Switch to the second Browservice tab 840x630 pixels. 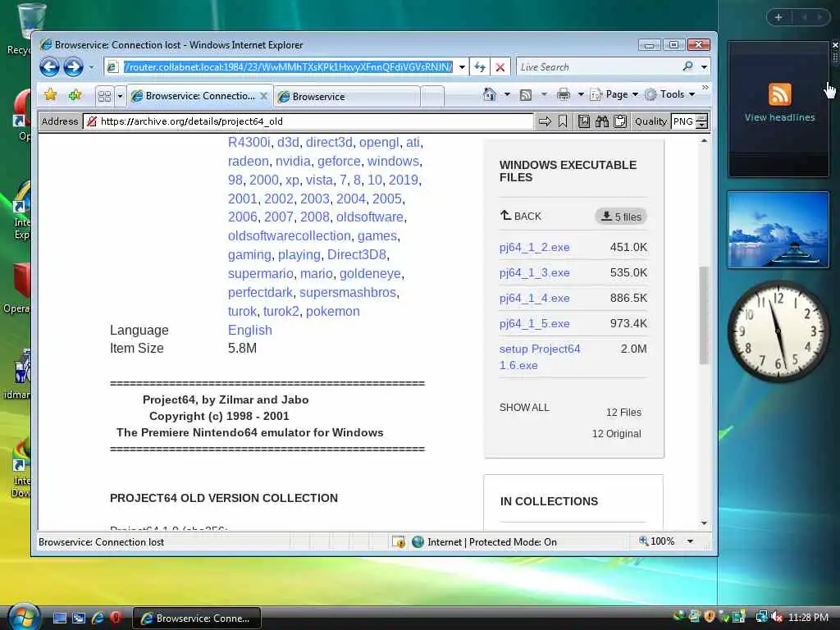tap(347, 97)
